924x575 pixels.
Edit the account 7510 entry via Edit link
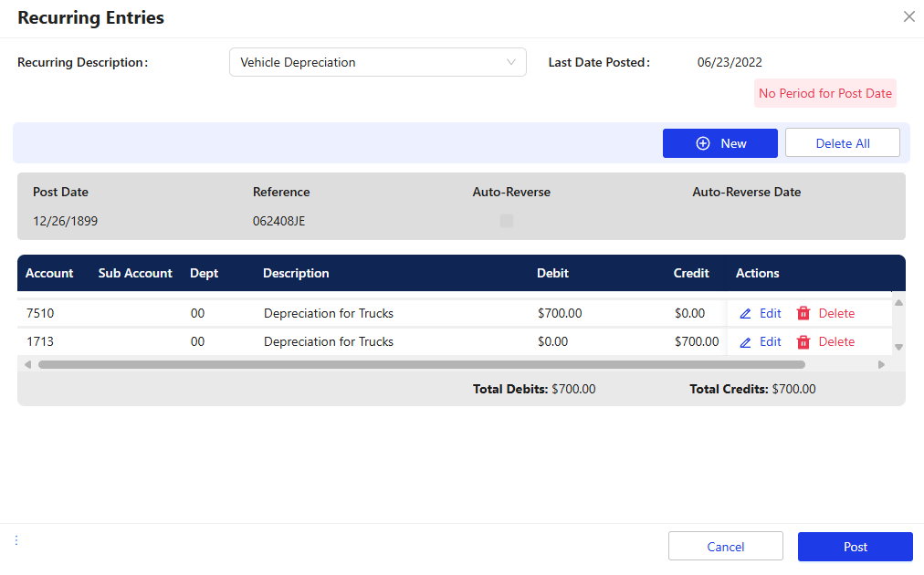pyautogui.click(x=771, y=313)
